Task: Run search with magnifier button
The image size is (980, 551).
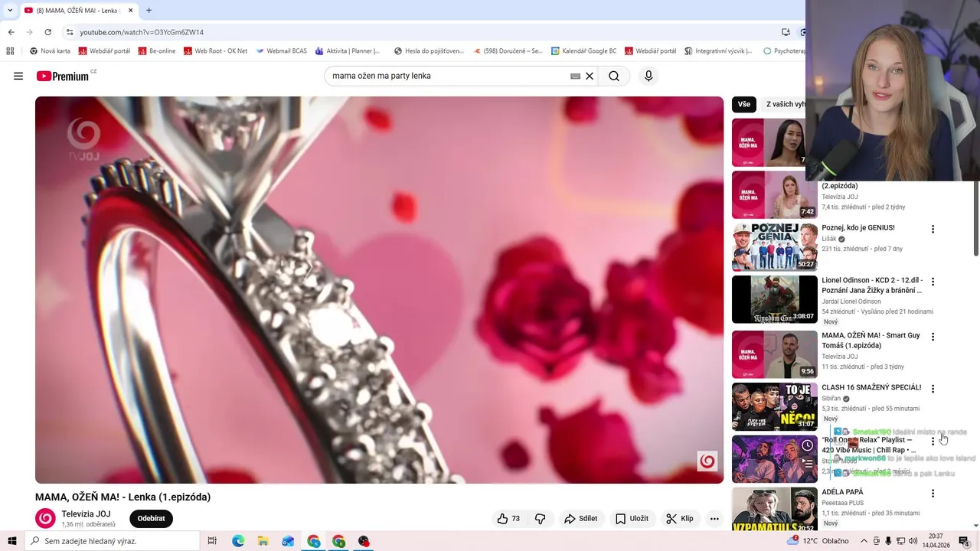Action: [614, 76]
